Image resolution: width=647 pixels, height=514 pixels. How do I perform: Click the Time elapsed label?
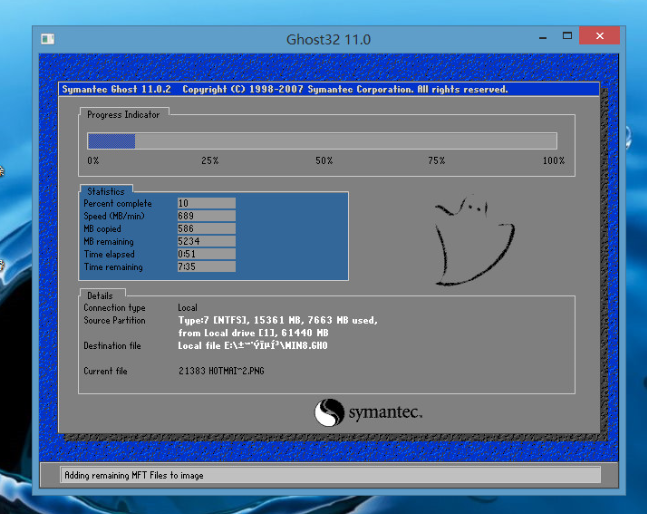pyautogui.click(x=109, y=255)
